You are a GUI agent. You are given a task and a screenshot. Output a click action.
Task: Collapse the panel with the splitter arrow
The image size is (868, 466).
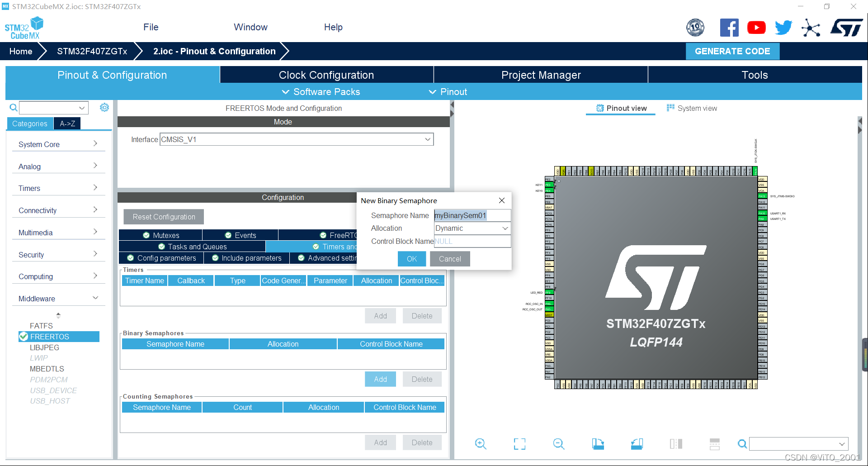click(x=452, y=109)
